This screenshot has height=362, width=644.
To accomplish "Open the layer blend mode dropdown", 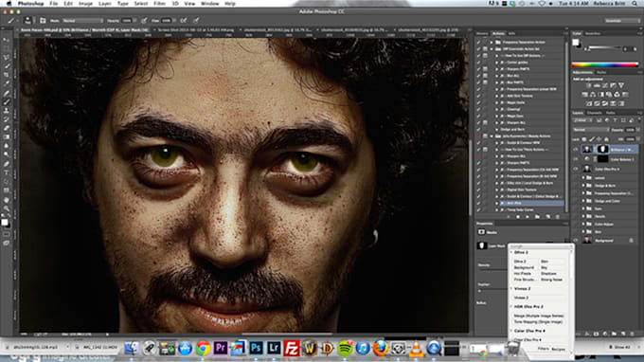I will coord(591,130).
